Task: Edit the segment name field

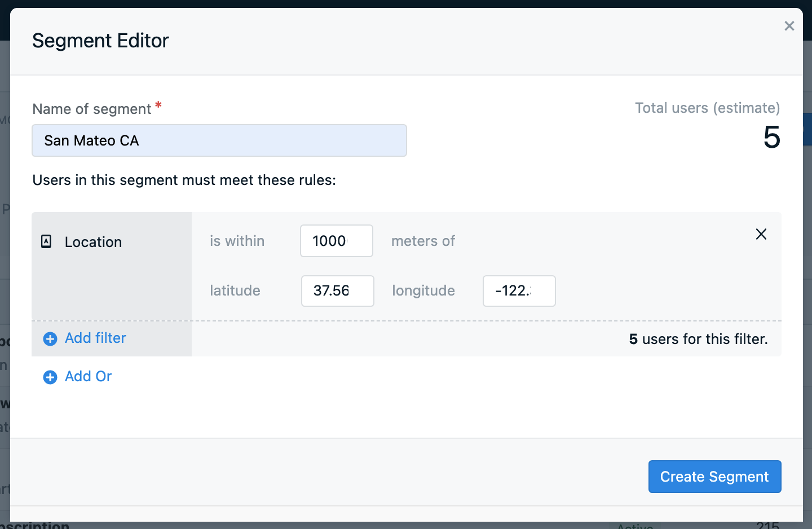Action: (x=219, y=140)
